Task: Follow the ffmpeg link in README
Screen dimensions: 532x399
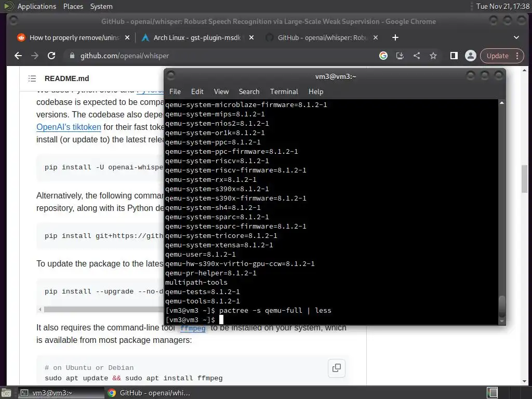Action: coord(193,328)
